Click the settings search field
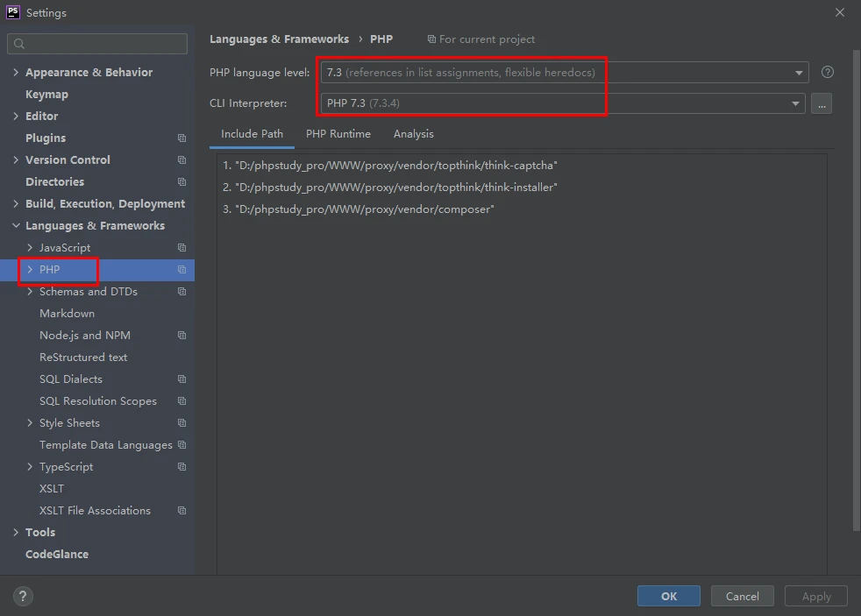 click(x=97, y=44)
